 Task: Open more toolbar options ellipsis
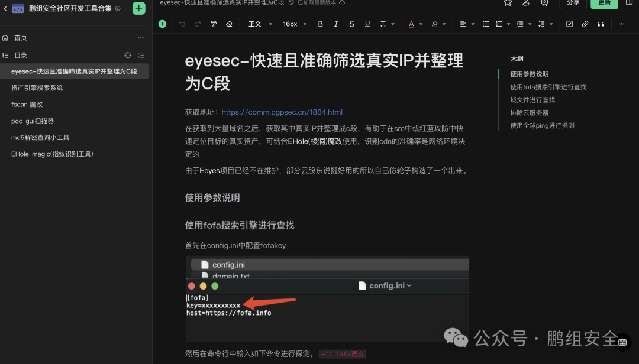click(x=621, y=24)
